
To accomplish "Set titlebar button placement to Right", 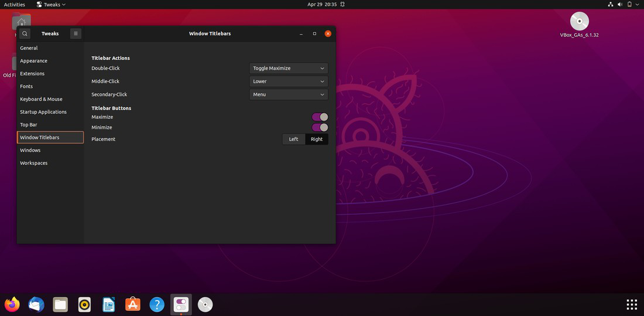I will click(x=317, y=140).
